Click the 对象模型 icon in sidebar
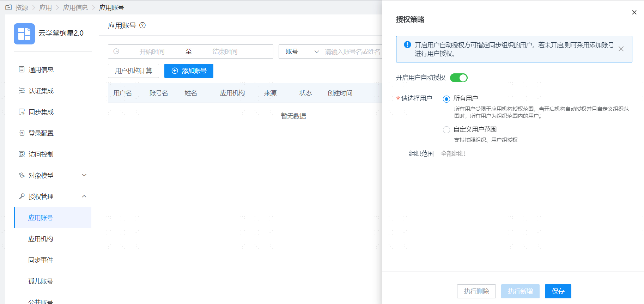The image size is (644, 304). click(x=22, y=175)
